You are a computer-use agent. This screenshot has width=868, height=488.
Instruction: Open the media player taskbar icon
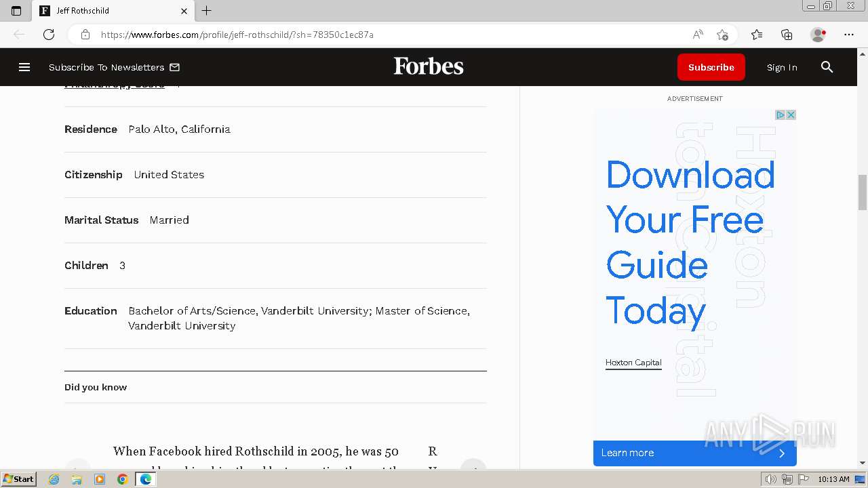click(100, 479)
